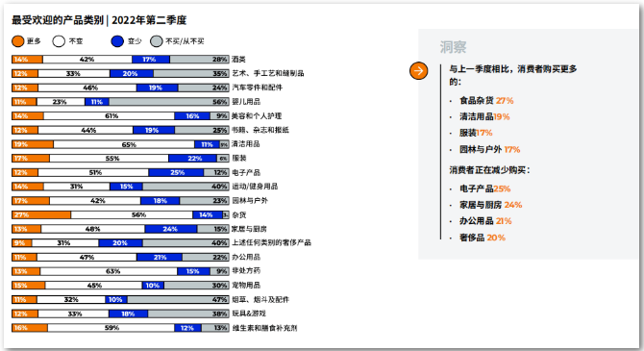Click the blue 22% segment in 服装 bar
The height and width of the screenshot is (351, 644).
click(192, 159)
